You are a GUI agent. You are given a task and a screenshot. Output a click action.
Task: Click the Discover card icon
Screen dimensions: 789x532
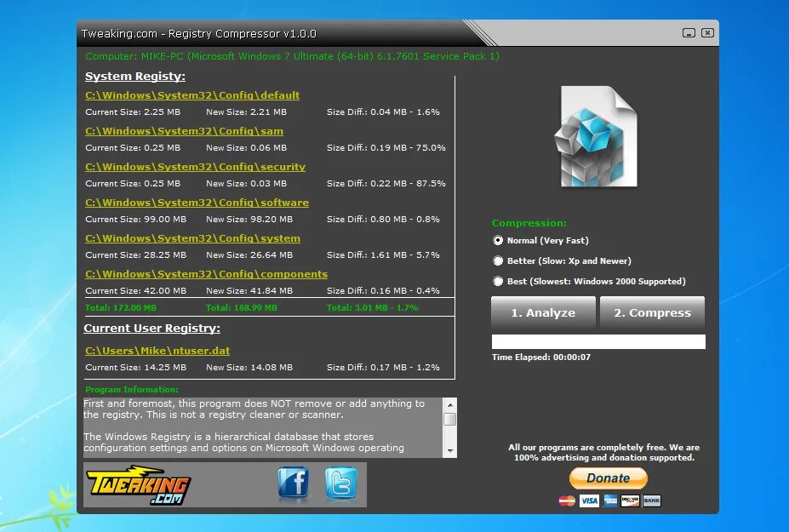(x=630, y=501)
